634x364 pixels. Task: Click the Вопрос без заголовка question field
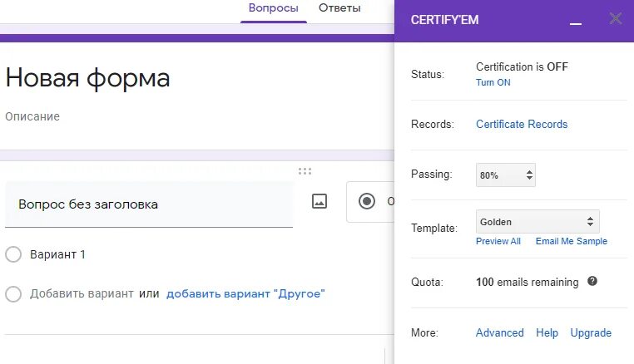(148, 204)
